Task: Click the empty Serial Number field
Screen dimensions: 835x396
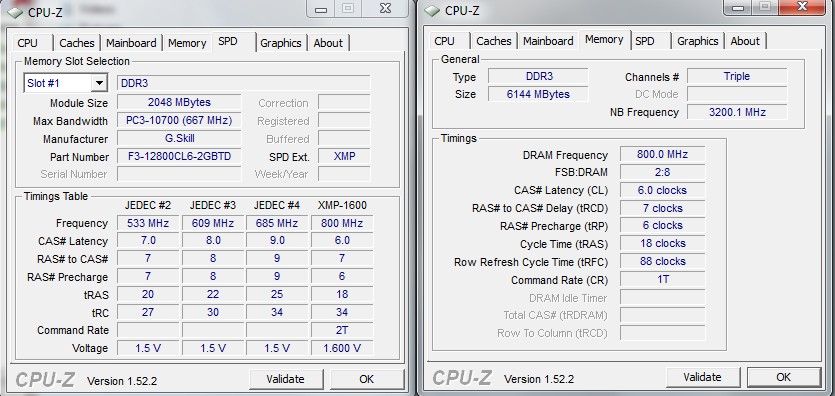Action: [179, 174]
